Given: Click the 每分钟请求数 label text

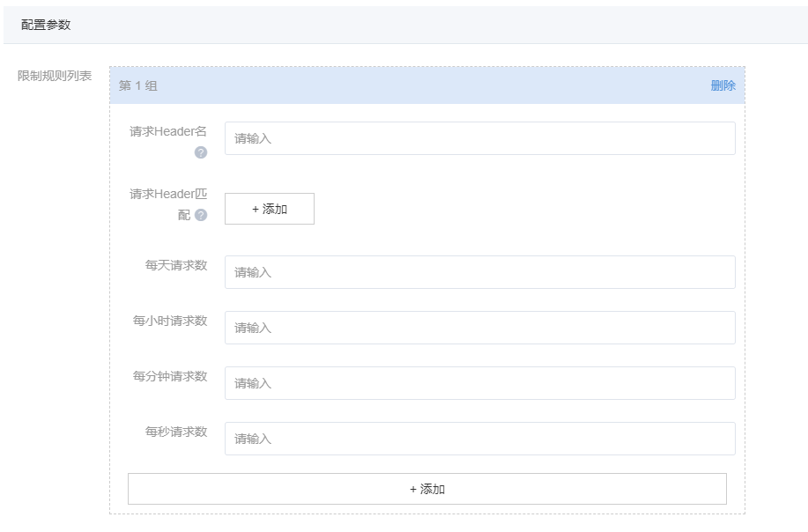Looking at the screenshot, I should click(x=170, y=376).
